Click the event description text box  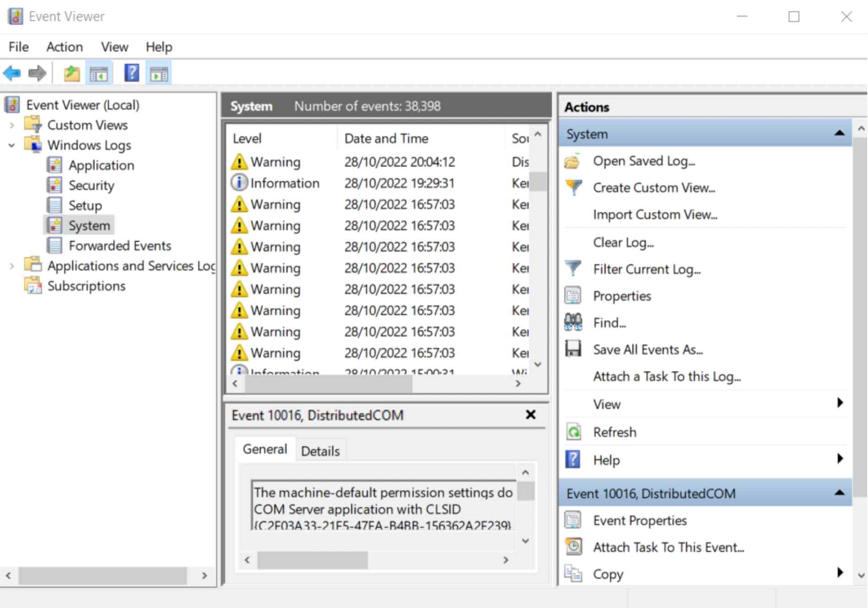[384, 505]
